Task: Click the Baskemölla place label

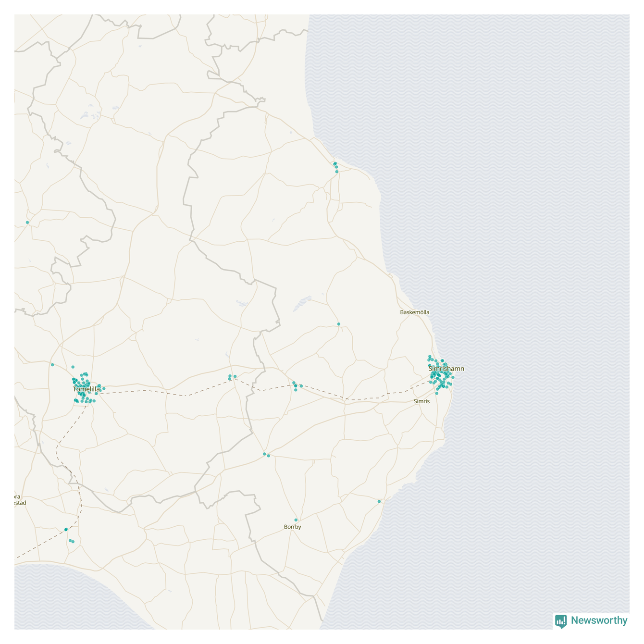Action: click(415, 312)
